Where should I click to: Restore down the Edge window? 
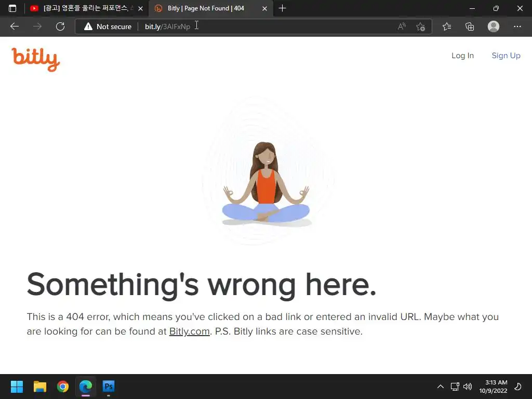(x=496, y=8)
